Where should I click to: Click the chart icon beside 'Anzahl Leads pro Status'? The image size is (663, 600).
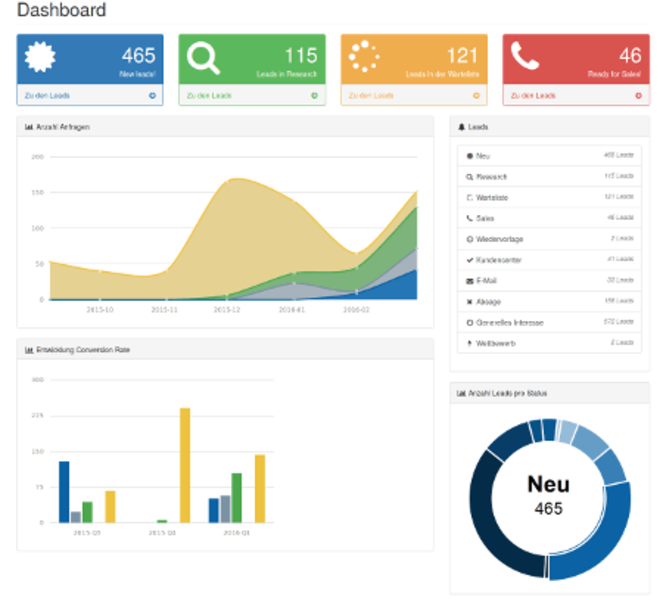[x=461, y=393]
